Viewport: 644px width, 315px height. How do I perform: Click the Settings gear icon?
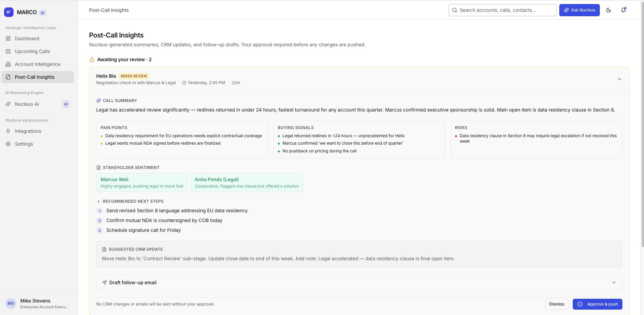click(x=8, y=144)
